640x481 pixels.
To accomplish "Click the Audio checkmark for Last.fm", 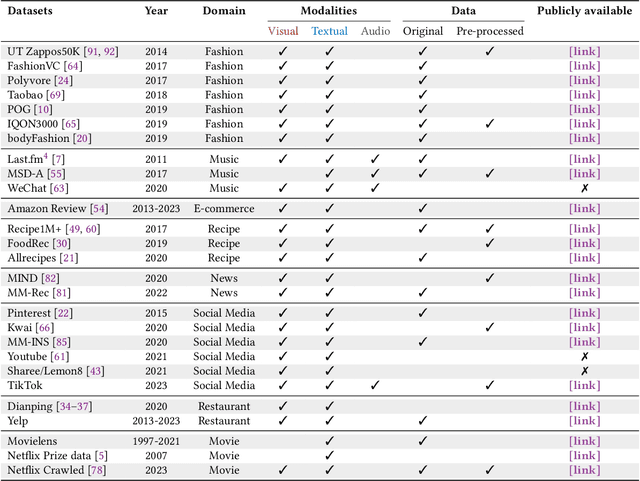I will pos(375,159).
